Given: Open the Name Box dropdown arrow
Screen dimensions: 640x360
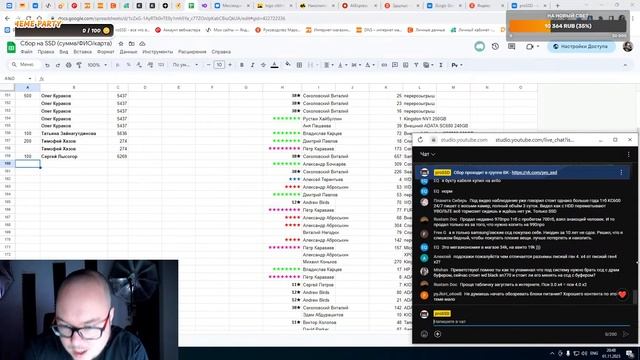Looking at the screenshot, I should click(29, 78).
